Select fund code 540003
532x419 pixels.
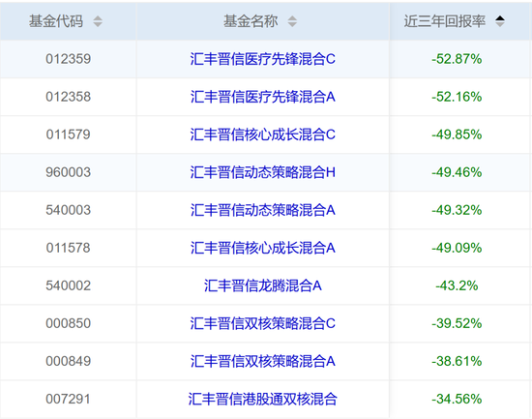pos(69,210)
